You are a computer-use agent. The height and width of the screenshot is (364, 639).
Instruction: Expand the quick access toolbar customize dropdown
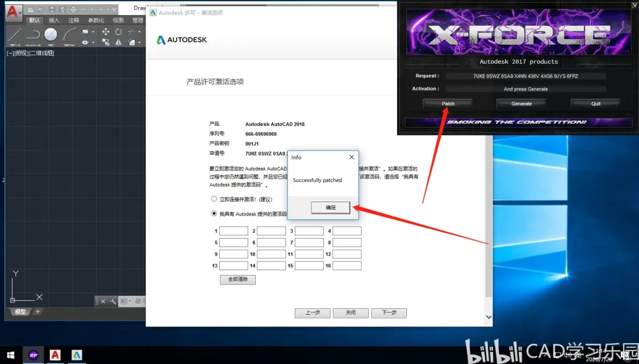(115, 10)
